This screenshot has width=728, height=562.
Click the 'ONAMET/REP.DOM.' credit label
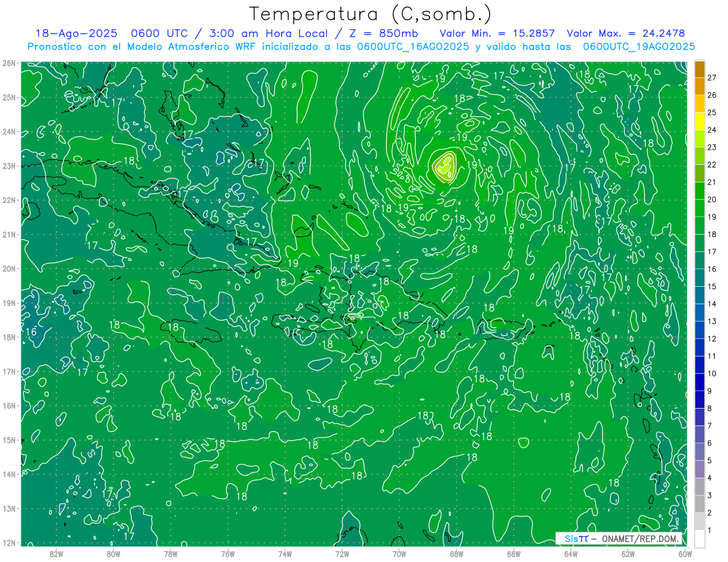click(641, 538)
